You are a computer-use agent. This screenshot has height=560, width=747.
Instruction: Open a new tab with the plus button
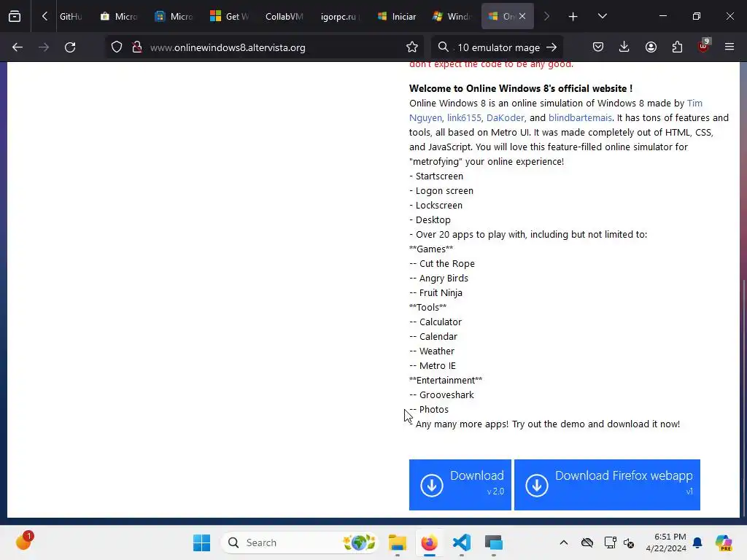click(x=573, y=16)
